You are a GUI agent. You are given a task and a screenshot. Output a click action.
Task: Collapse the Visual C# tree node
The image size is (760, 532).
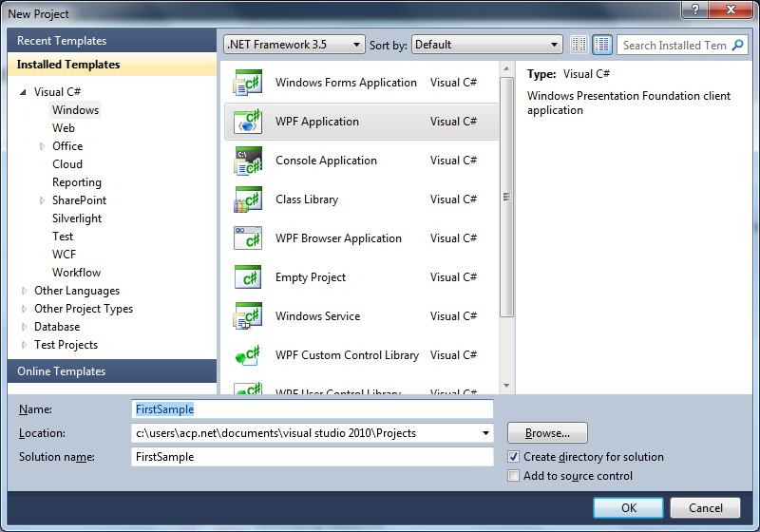[23, 92]
